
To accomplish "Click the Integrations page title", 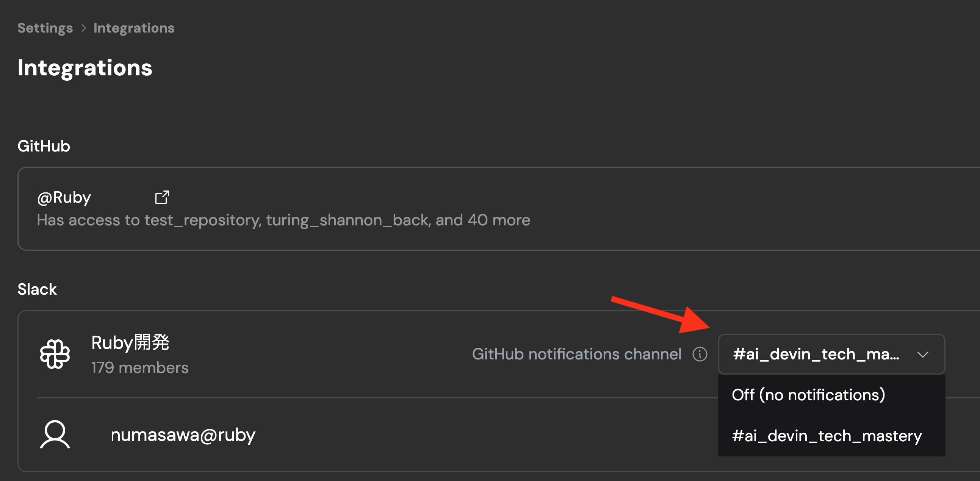I will click(85, 68).
